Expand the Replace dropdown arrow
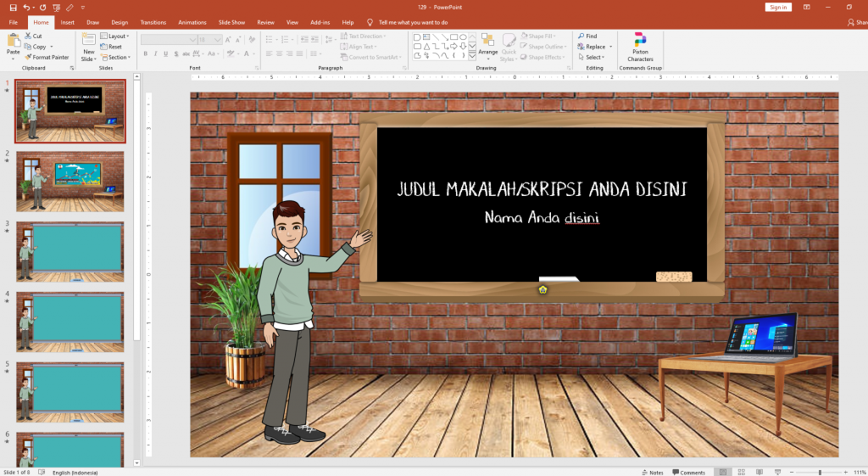868x476 pixels. [610, 47]
